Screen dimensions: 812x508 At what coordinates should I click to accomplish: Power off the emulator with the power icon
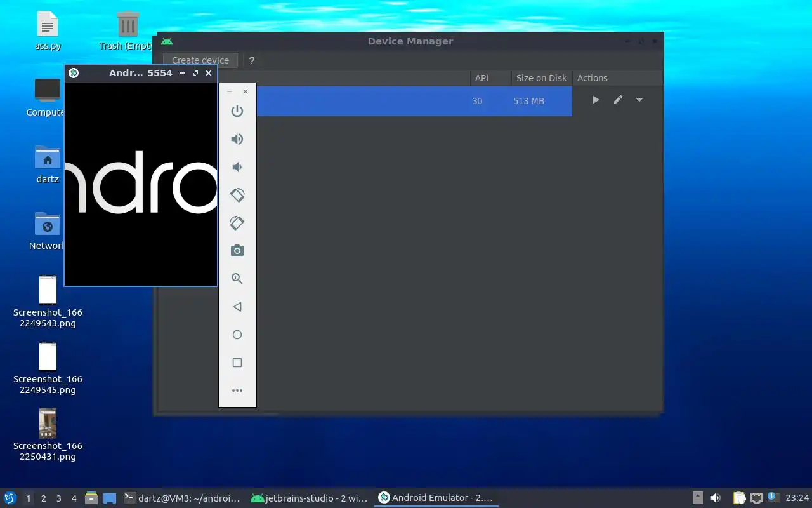pos(237,111)
